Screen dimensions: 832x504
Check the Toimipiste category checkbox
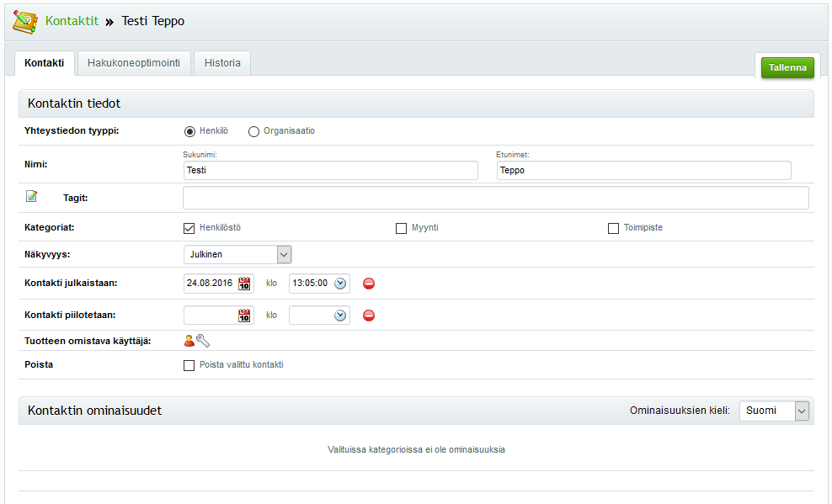pyautogui.click(x=613, y=228)
